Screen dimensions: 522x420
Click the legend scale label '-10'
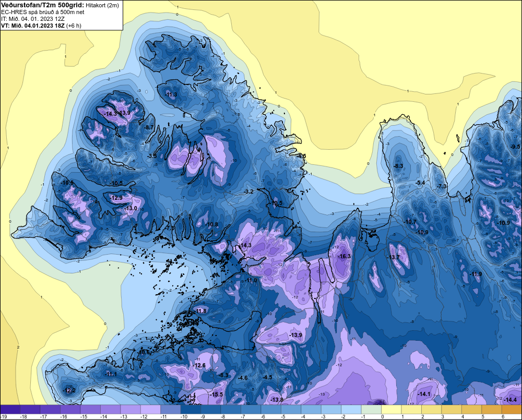[184, 417]
